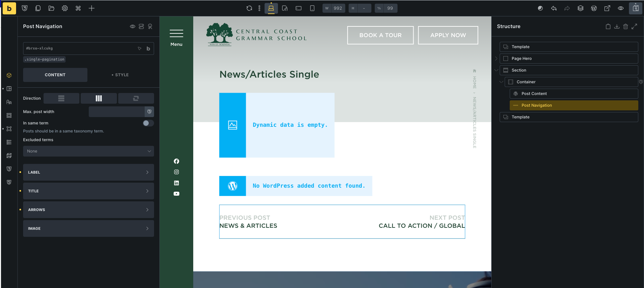Delete structure using the trash icon
644x288 pixels.
625,26
